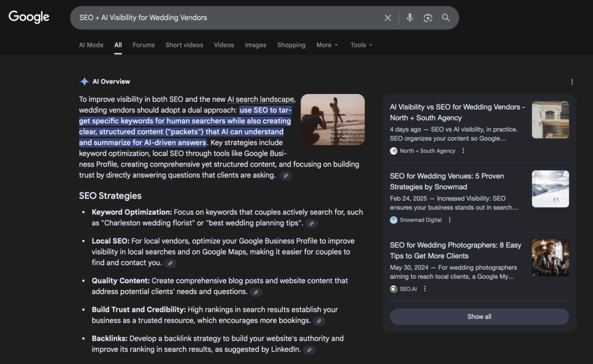The width and height of the screenshot is (593, 364).
Task: Expand the More search filters dropdown
Action: pyautogui.click(x=327, y=45)
